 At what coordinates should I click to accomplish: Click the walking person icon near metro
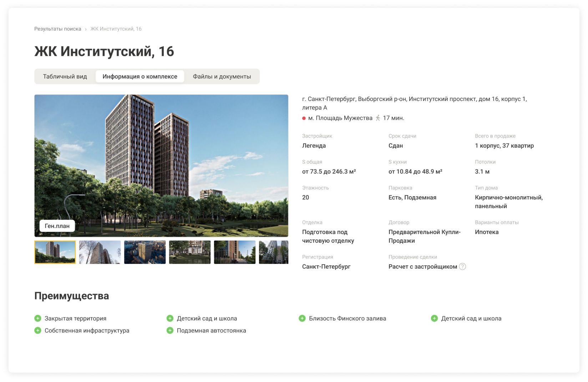(x=378, y=118)
